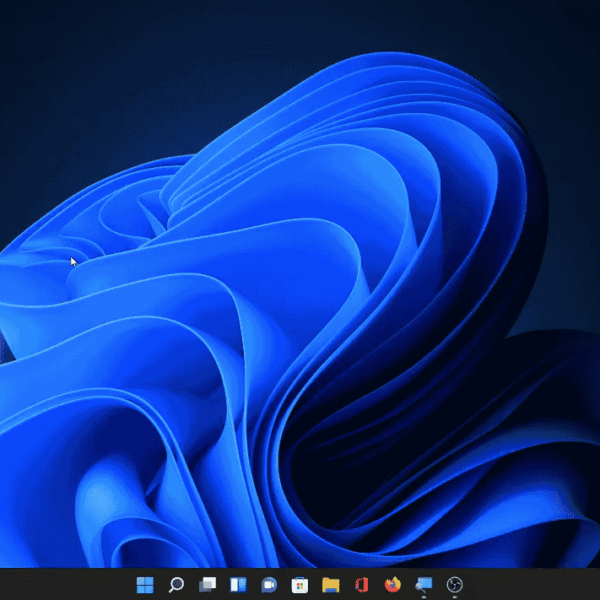Screen dimensions: 600x600
Task: Show the Widgets panel
Action: click(238, 585)
